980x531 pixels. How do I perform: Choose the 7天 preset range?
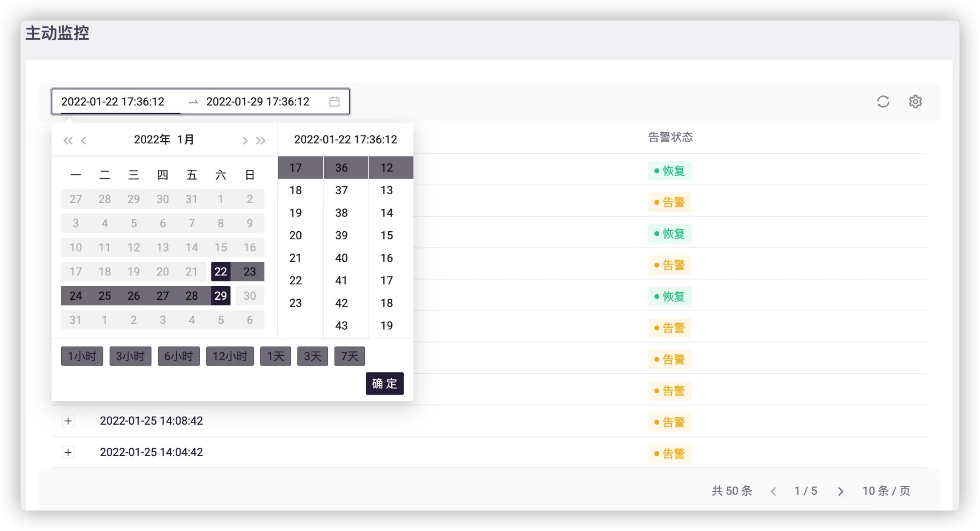click(x=349, y=356)
